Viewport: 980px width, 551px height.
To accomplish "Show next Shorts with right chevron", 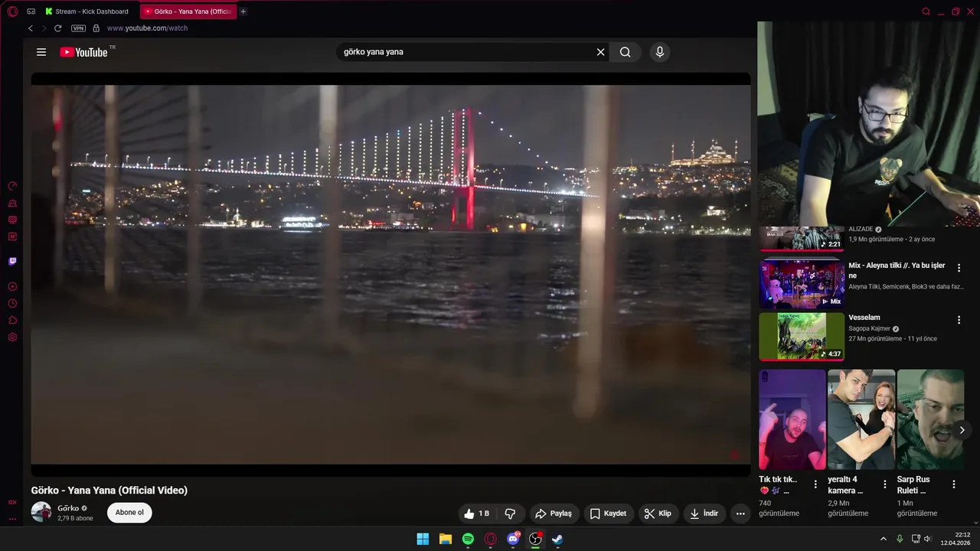I will [962, 430].
